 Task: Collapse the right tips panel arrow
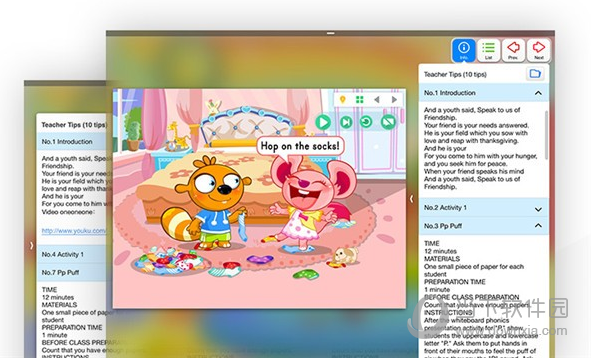coord(412,198)
